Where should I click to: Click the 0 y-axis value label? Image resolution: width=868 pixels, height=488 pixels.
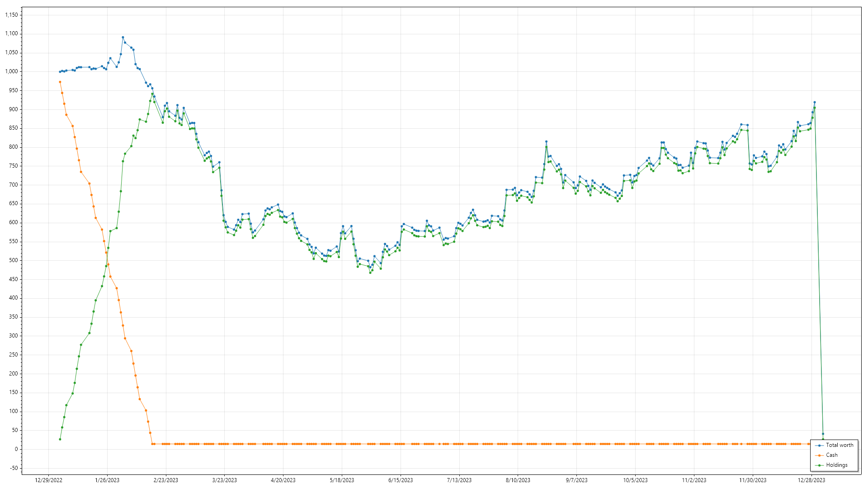click(x=17, y=449)
